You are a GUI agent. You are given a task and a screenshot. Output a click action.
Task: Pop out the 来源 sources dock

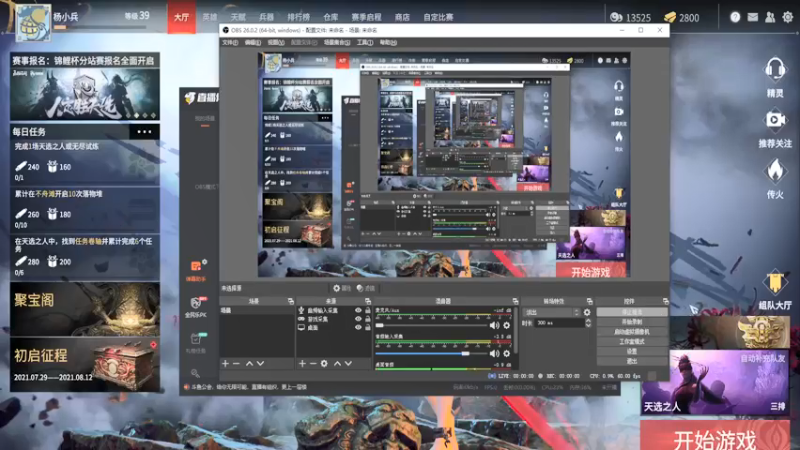tap(368, 301)
